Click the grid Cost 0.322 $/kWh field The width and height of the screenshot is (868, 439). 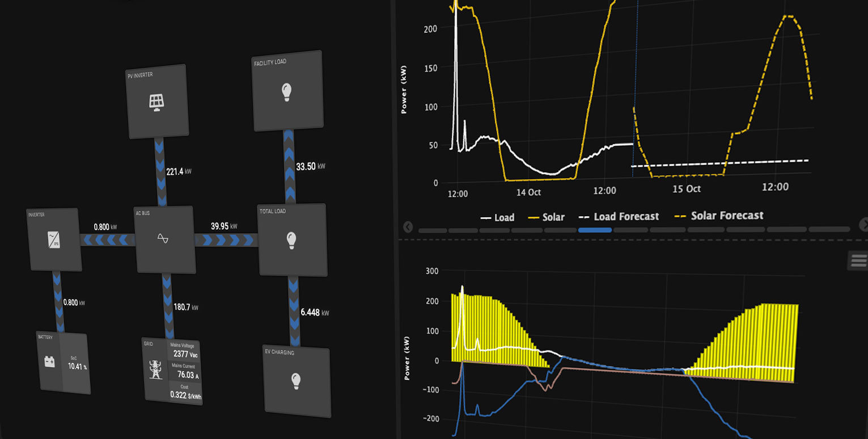[x=184, y=391]
